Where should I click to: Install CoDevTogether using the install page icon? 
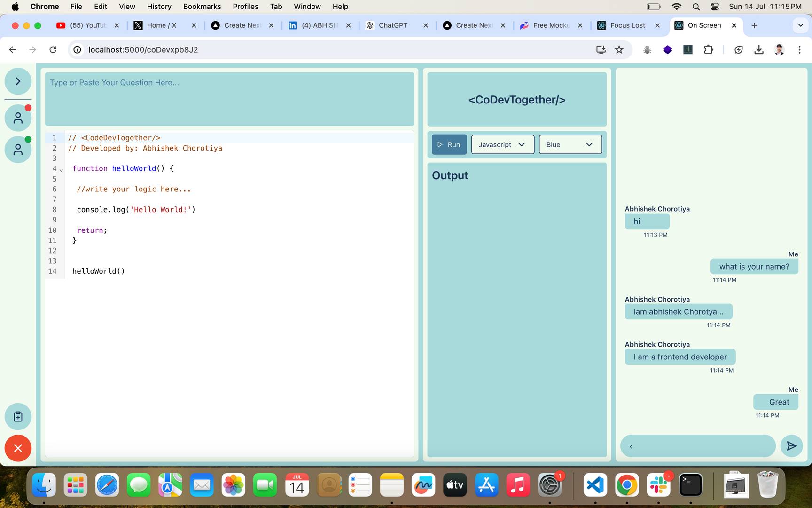601,49
